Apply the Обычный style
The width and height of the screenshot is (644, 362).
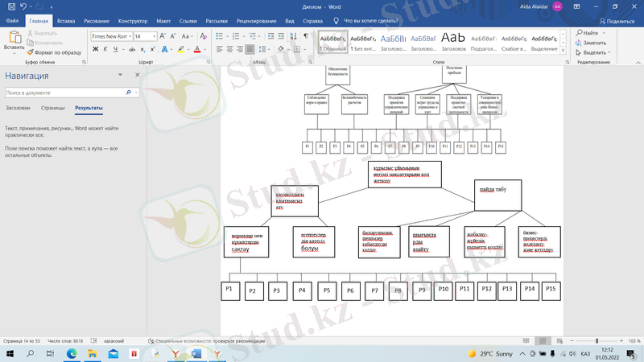[332, 42]
